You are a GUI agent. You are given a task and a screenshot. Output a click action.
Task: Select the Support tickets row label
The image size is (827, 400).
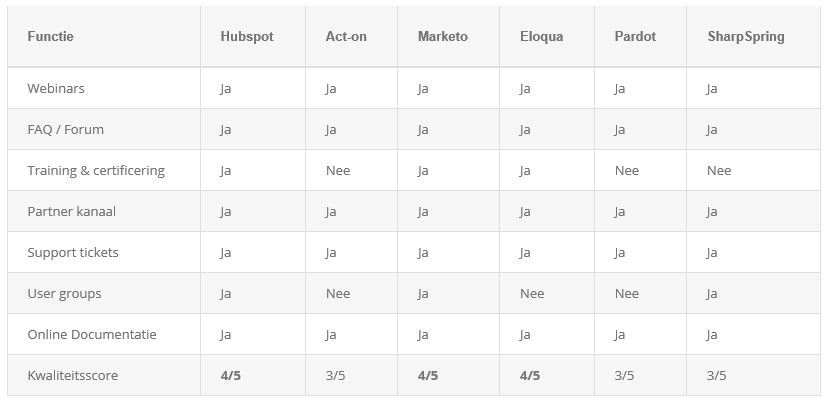[73, 252]
